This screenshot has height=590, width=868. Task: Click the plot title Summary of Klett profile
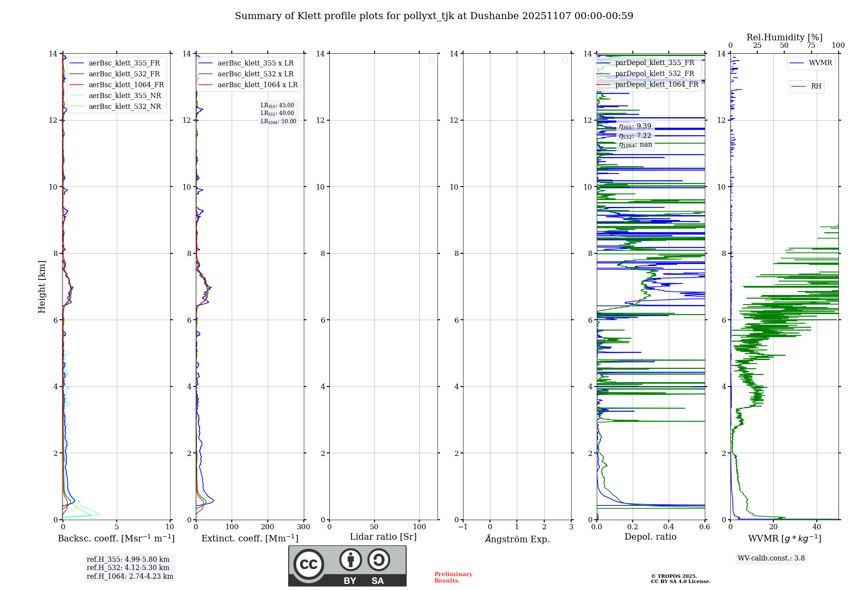pos(434,16)
